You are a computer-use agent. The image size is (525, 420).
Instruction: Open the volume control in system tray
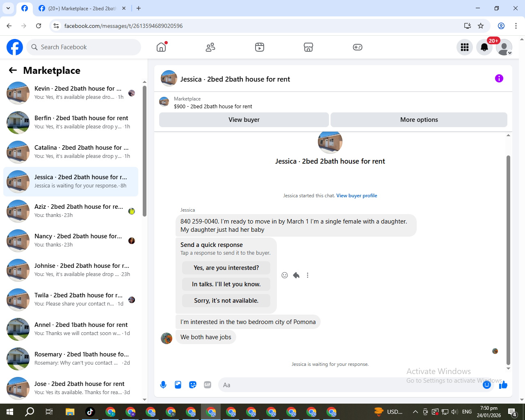pos(454,412)
